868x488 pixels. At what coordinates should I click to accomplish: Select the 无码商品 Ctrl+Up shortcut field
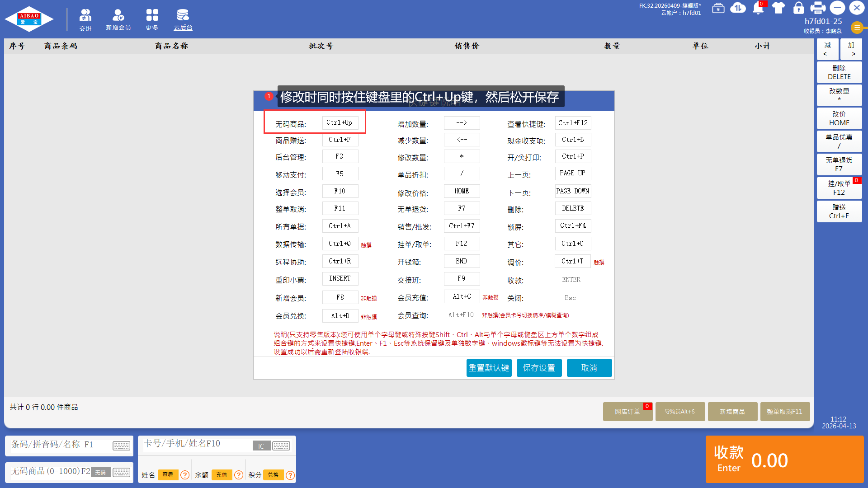coord(340,122)
